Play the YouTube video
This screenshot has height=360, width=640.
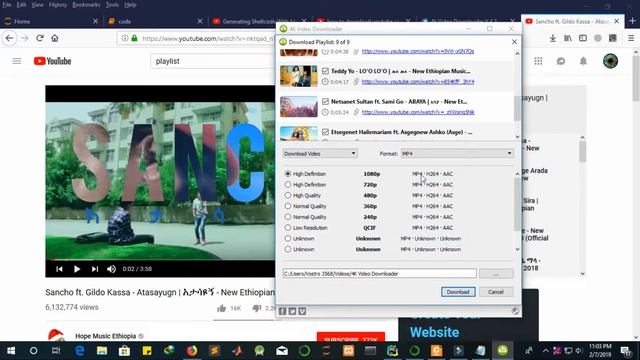(x=77, y=269)
